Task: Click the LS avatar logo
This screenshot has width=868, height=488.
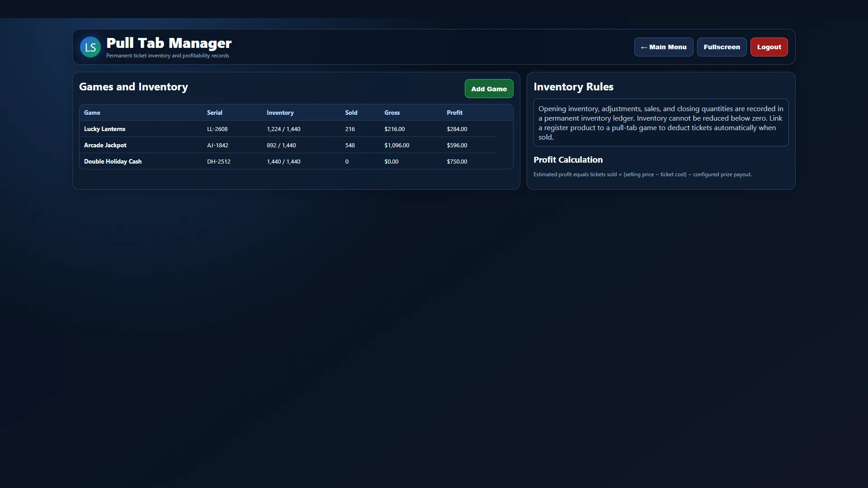Action: click(x=90, y=47)
